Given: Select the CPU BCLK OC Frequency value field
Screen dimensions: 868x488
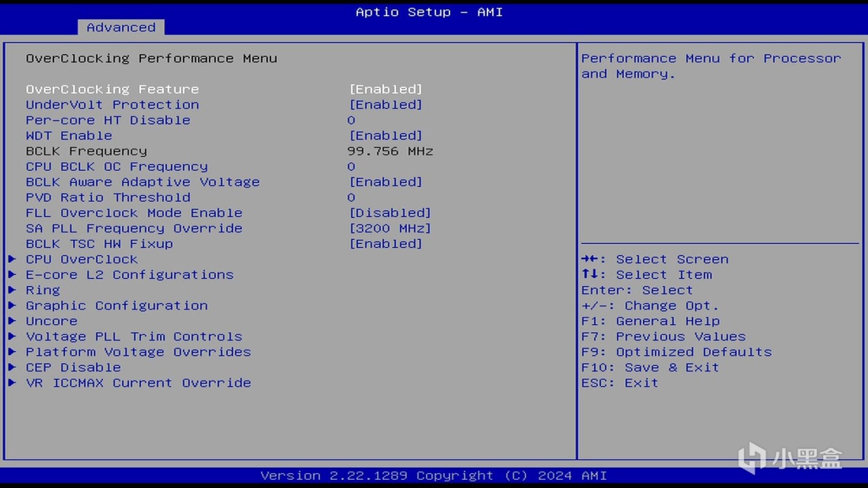Looking at the screenshot, I should pos(351,167).
